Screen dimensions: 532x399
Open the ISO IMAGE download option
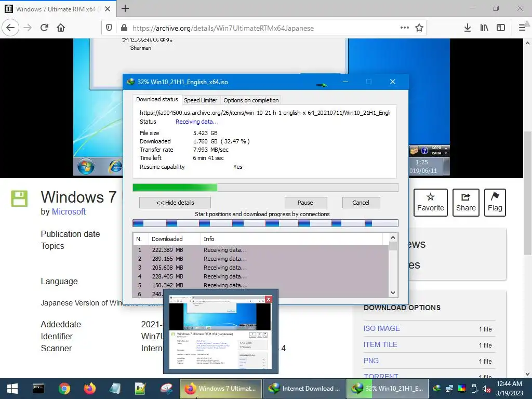click(x=382, y=328)
